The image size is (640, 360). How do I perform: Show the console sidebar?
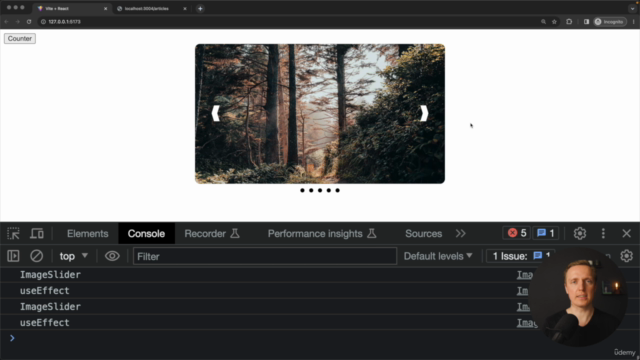point(13,256)
